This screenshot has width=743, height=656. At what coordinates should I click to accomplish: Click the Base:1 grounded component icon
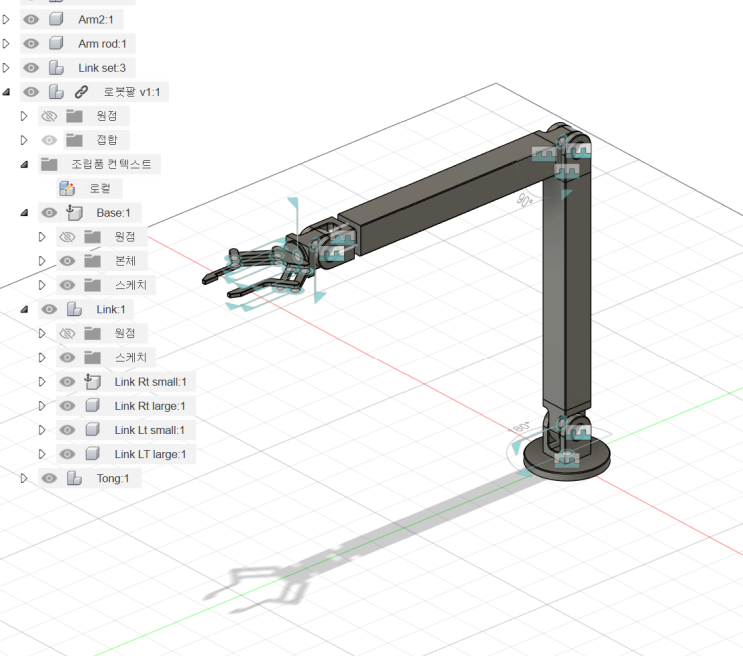click(74, 213)
